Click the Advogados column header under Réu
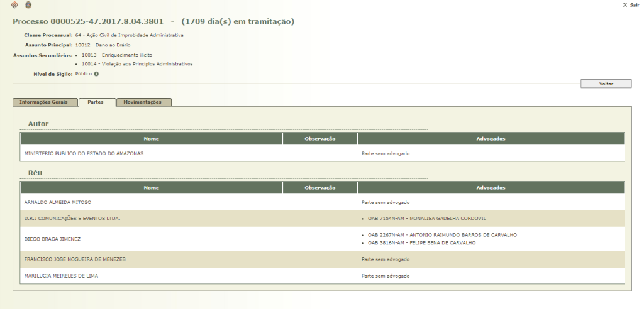The width and height of the screenshot is (644, 309). point(491,187)
